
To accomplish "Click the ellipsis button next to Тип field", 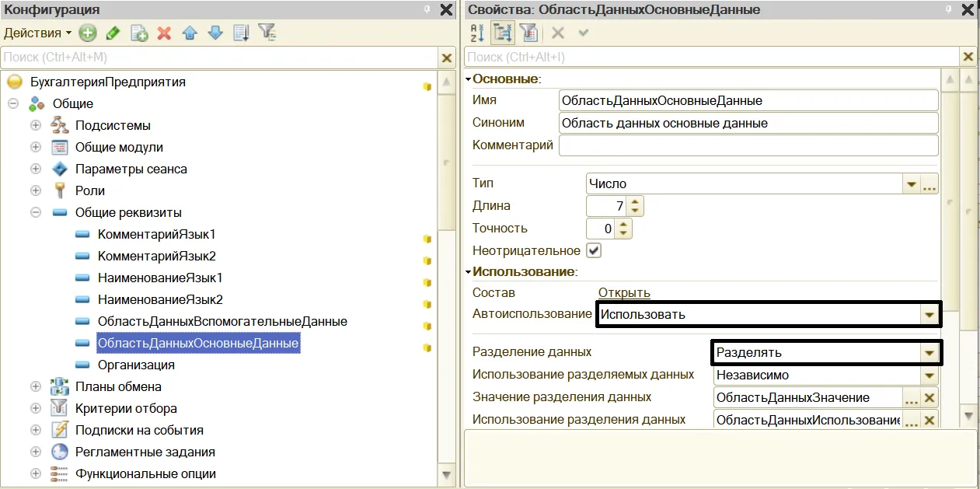I will coord(929,184).
